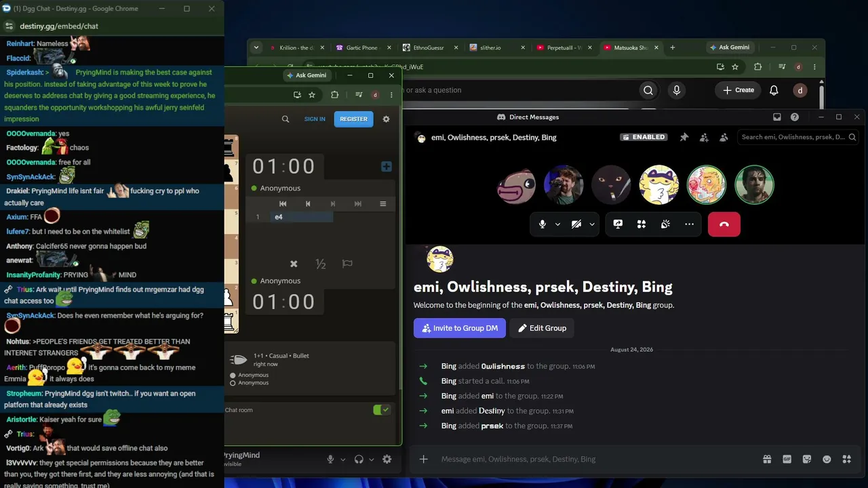Viewport: 868px width, 488px height.
Task: Resign the Lichess game with the flag
Action: point(347,264)
